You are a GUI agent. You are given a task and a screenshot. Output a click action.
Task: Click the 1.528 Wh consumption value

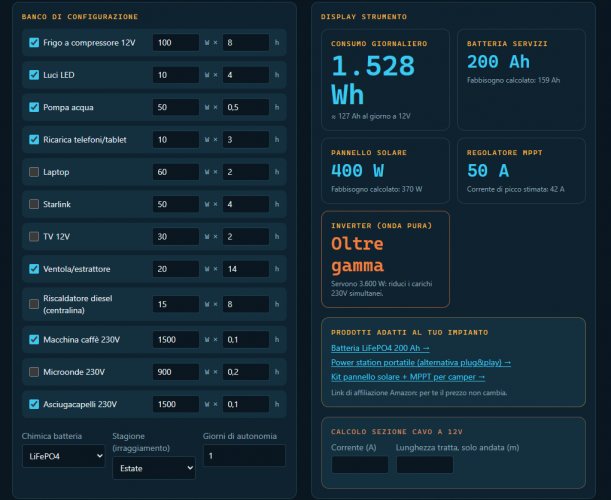tap(373, 80)
